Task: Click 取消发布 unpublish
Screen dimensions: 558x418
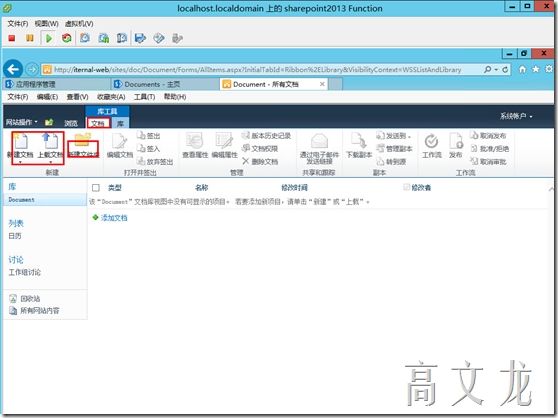Action: [x=488, y=136]
